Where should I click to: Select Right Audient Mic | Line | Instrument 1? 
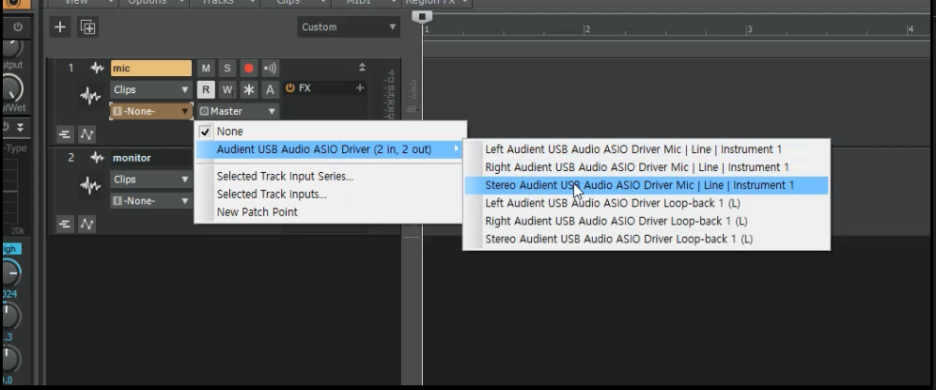[646, 167]
